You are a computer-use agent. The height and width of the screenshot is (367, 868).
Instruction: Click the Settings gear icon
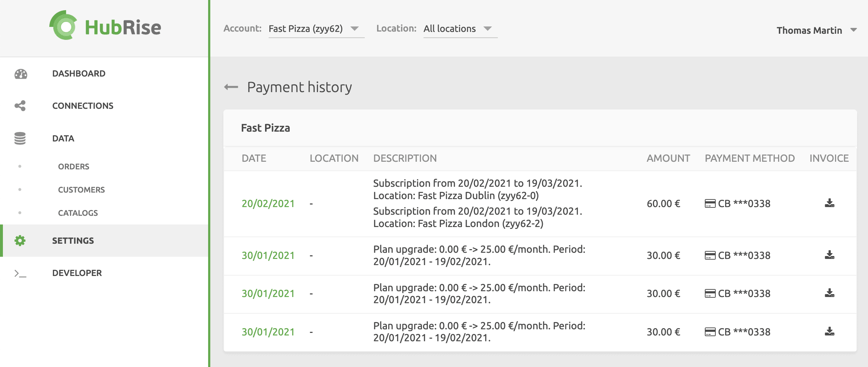20,240
